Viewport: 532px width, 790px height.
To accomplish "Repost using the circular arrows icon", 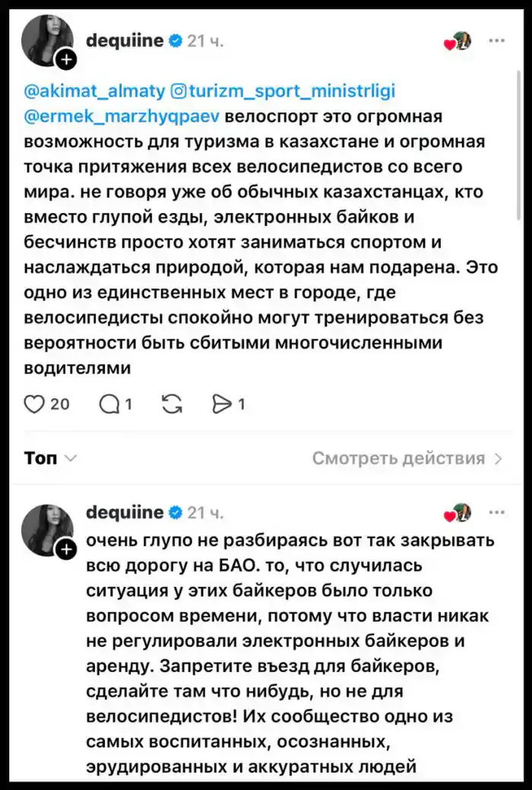I will pos(172,404).
